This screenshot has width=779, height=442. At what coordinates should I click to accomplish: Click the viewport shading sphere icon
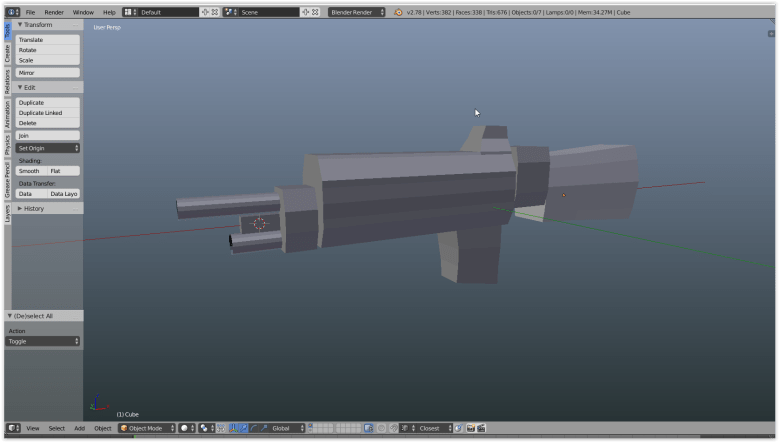coord(186,428)
